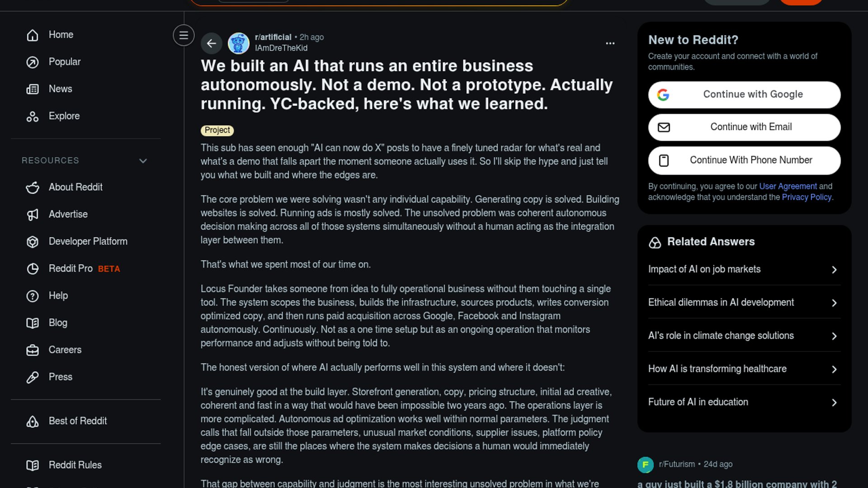Viewport: 868px width, 488px height.
Task: Open the post options three-dot menu
Action: pos(610,43)
